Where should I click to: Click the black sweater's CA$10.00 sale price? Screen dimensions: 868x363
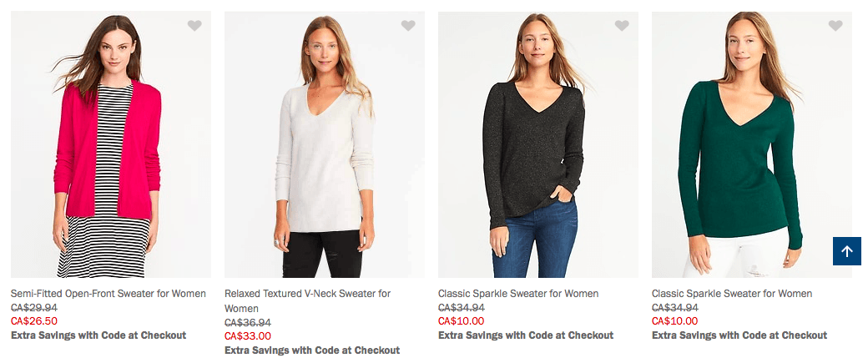(x=462, y=321)
